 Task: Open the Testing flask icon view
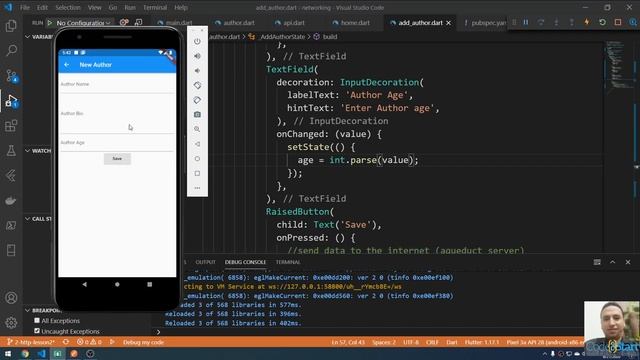(11, 151)
